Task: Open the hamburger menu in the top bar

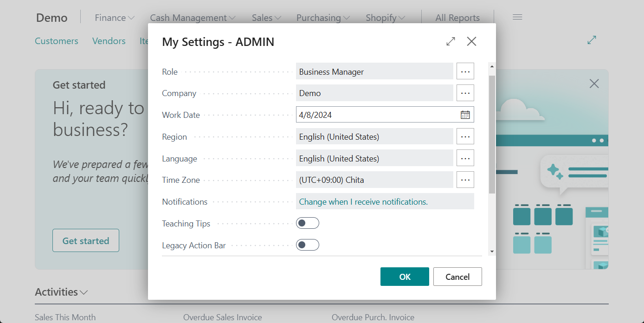Action: [517, 16]
